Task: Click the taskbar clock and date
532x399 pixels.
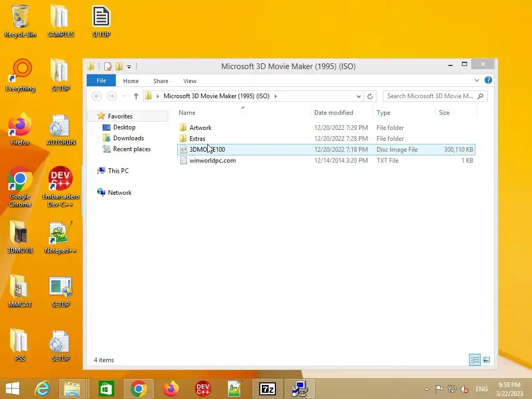Action: 509,389
